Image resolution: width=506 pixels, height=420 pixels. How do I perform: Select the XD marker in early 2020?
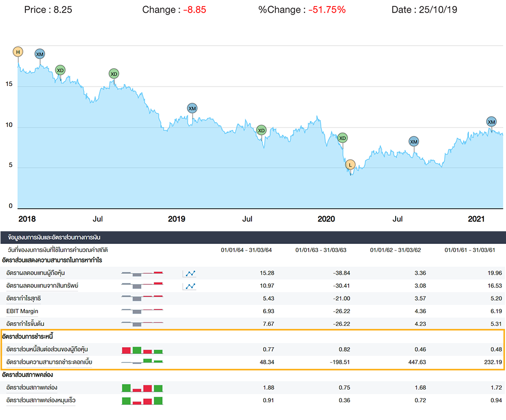point(343,138)
